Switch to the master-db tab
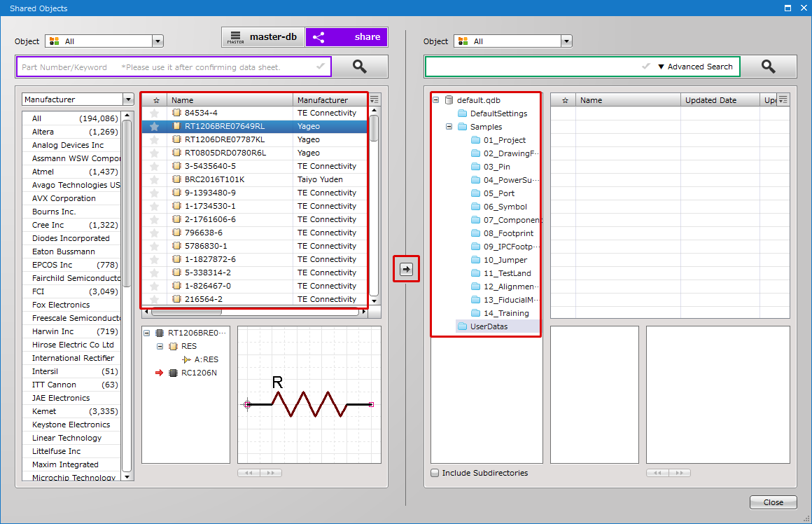 (x=263, y=37)
